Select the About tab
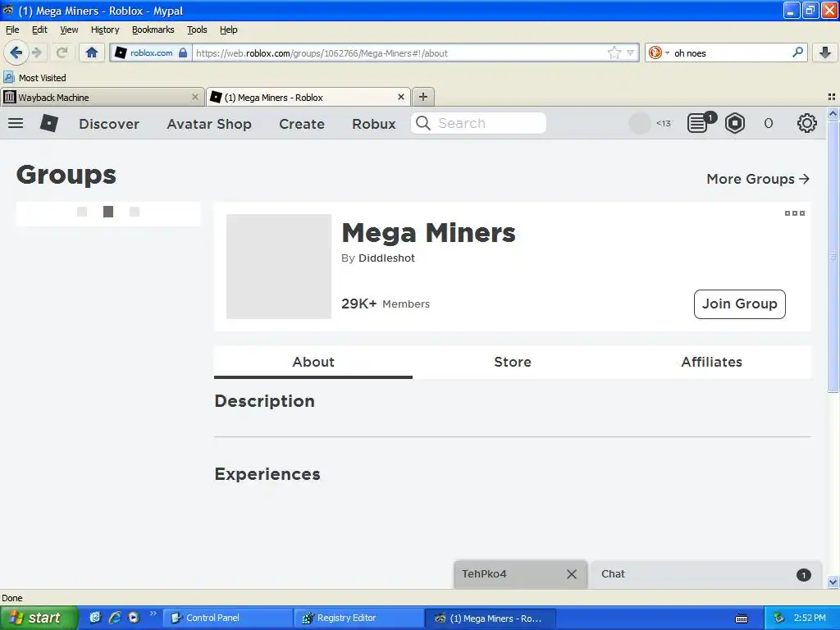 tap(313, 362)
